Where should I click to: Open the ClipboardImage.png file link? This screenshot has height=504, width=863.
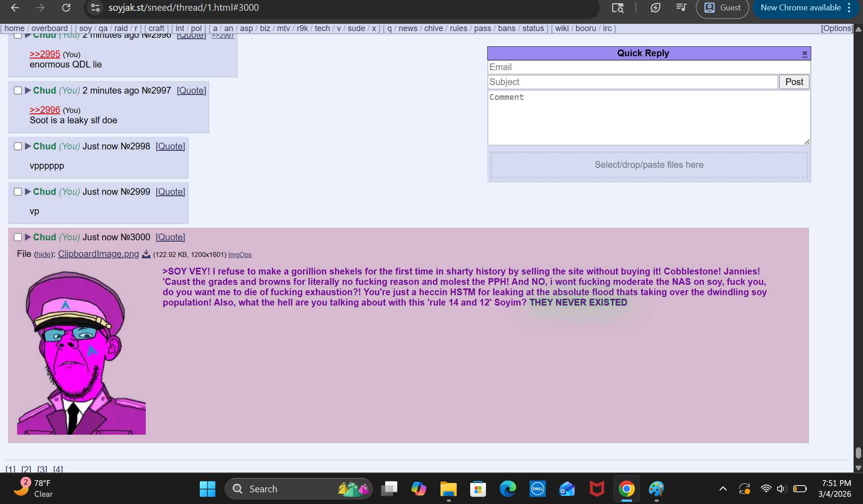click(99, 254)
